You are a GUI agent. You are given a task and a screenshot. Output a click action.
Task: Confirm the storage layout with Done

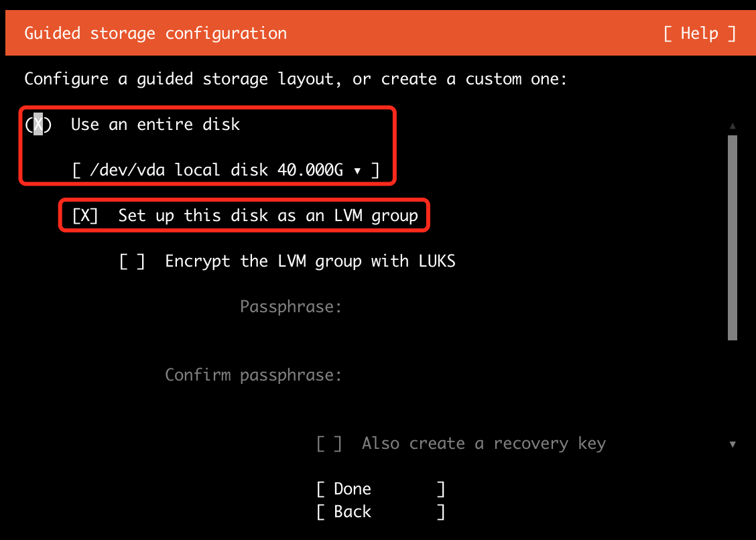coord(381,489)
